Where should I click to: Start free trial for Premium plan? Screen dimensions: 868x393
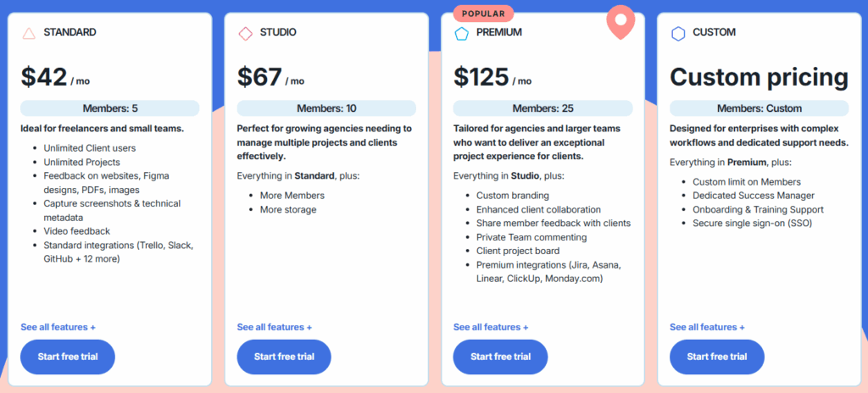pos(500,357)
